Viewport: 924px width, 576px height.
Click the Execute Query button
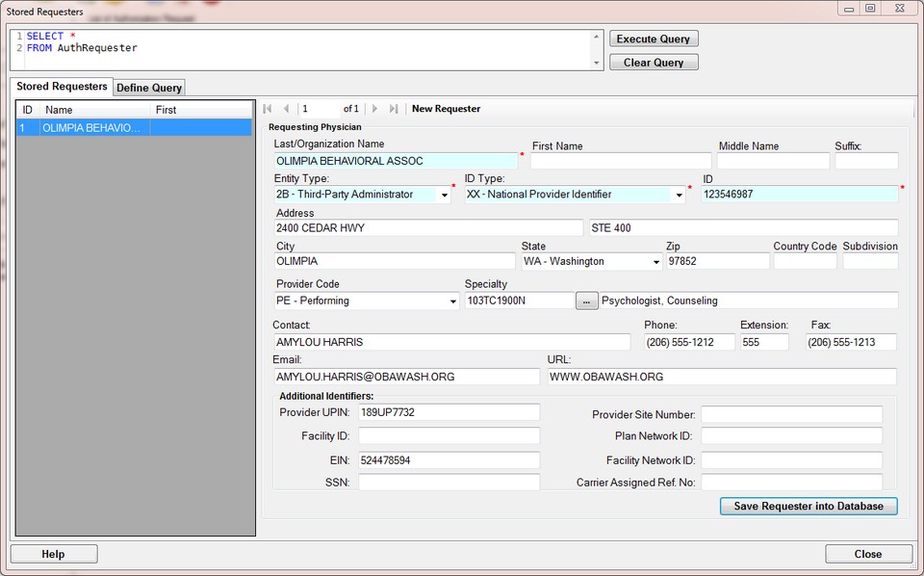(654, 39)
